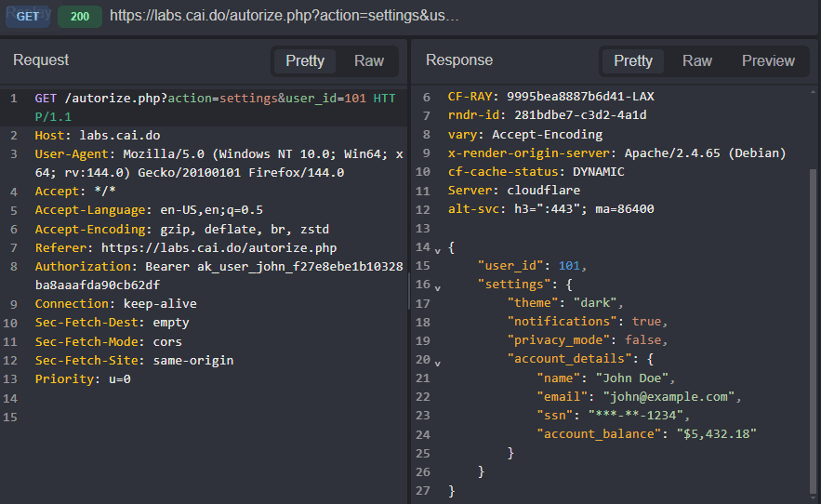
Task: Collapse the root JSON object at line 14
Action: (x=438, y=248)
